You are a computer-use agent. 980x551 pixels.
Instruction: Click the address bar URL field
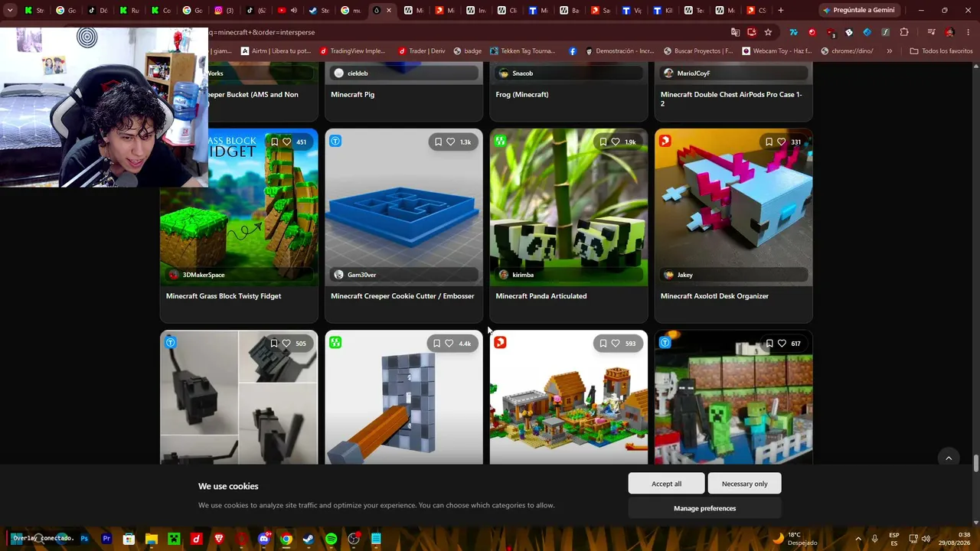pos(467,32)
